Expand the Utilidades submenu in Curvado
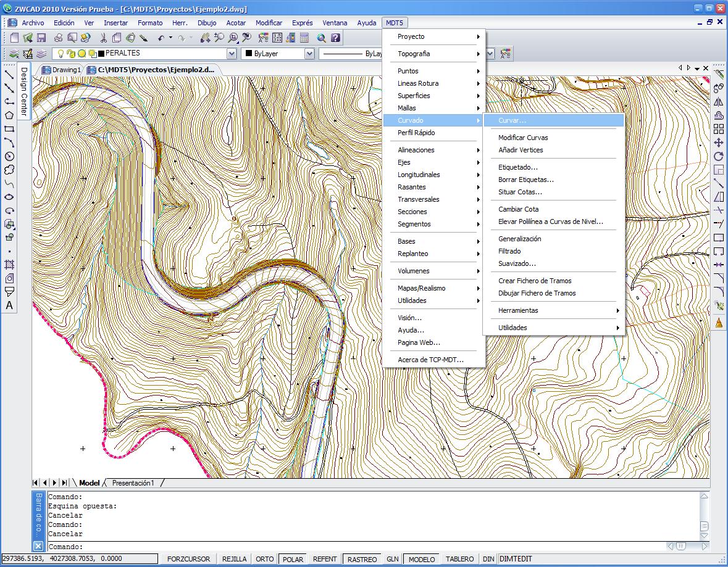This screenshot has width=728, height=567. 554,328
